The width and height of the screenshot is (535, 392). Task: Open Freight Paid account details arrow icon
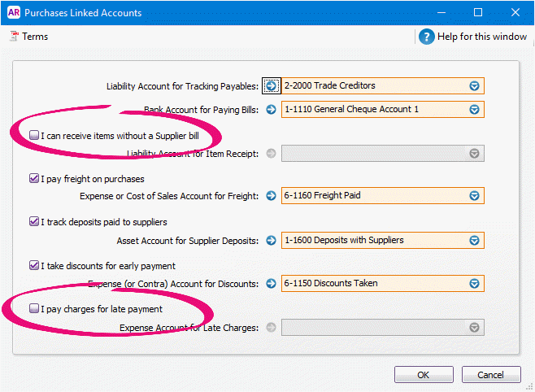tap(272, 196)
